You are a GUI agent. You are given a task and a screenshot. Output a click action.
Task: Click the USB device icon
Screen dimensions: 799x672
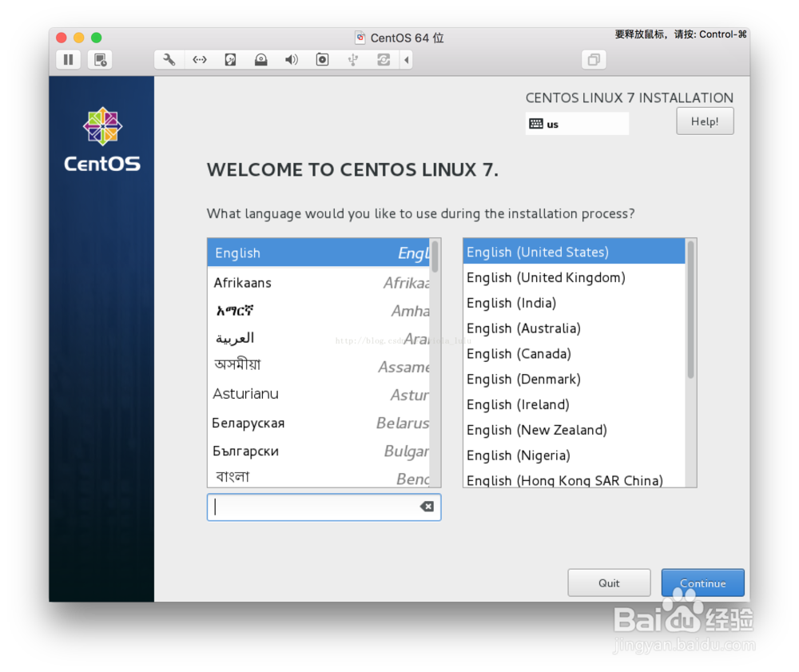coord(352,60)
